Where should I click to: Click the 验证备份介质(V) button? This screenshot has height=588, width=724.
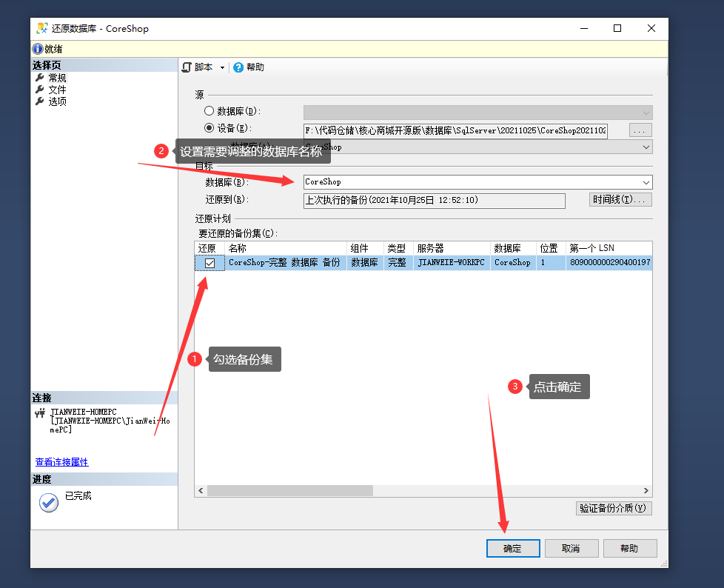coord(614,509)
